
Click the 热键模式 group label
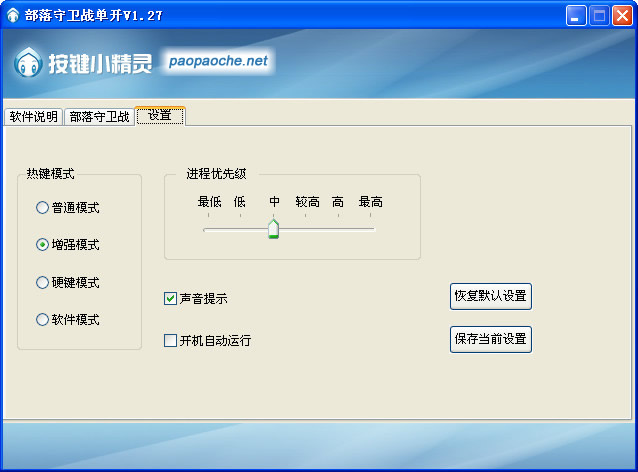click(x=50, y=174)
